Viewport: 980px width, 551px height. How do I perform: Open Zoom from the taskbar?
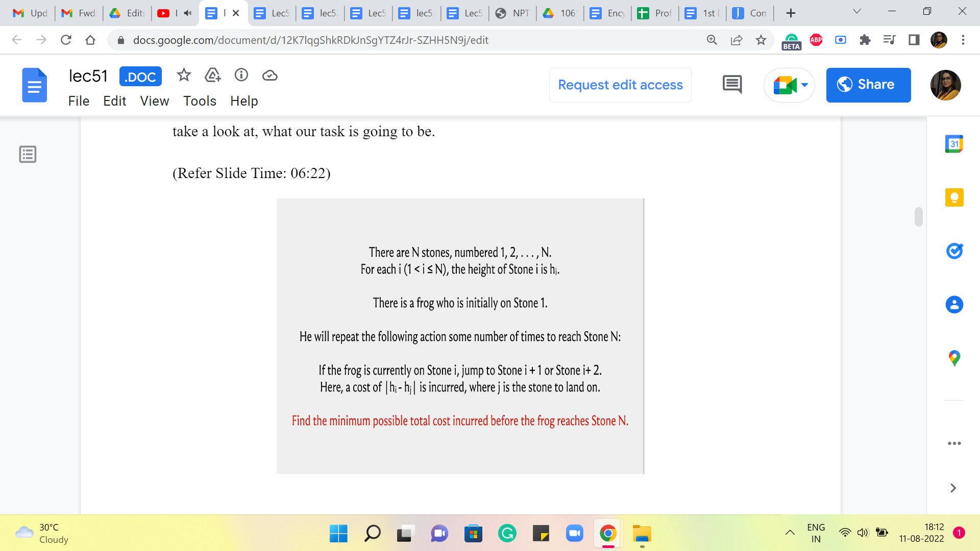(574, 534)
